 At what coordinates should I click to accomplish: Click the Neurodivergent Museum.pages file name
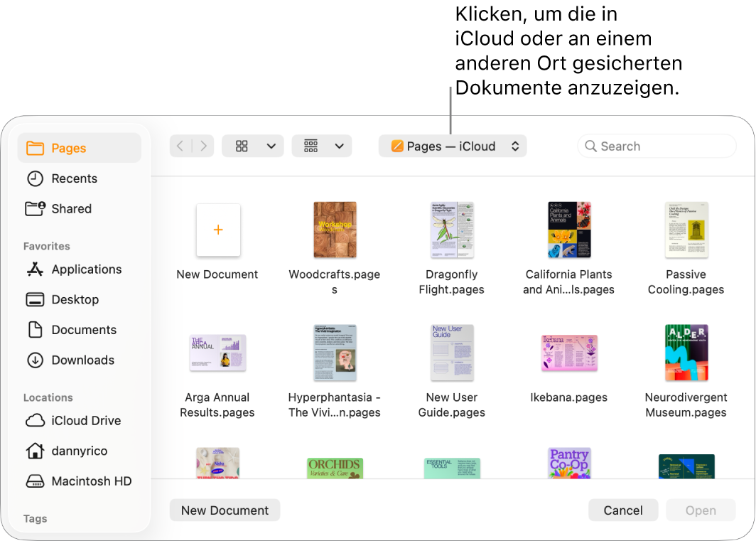click(x=686, y=405)
